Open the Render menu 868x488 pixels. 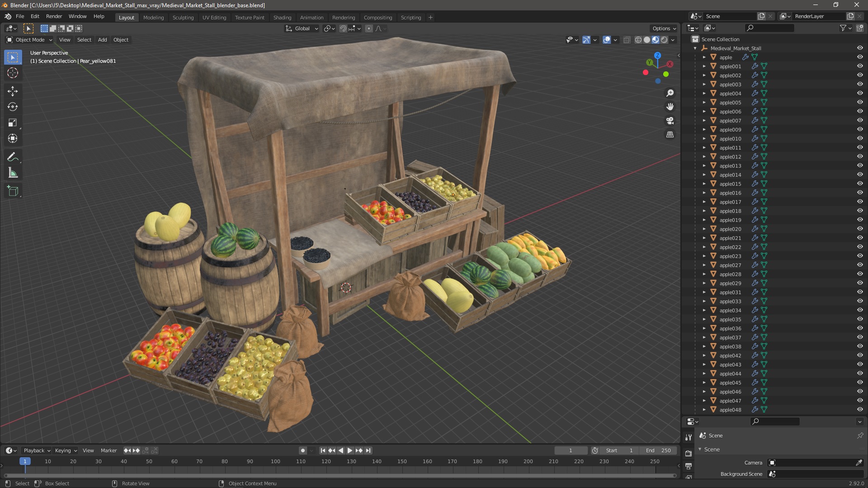tap(54, 16)
